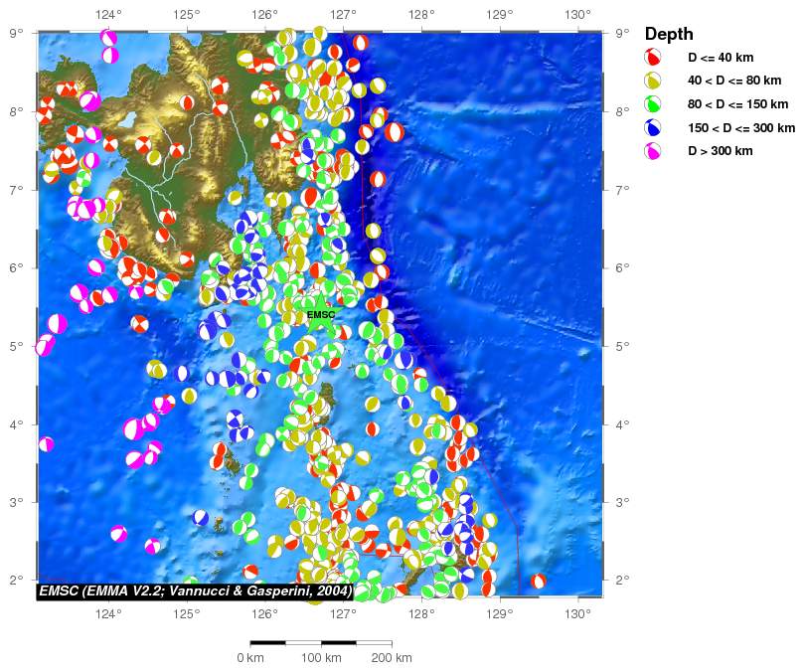This screenshot has height=672, width=805.
Task: Click the red beach ball legend icon
Action: click(654, 58)
